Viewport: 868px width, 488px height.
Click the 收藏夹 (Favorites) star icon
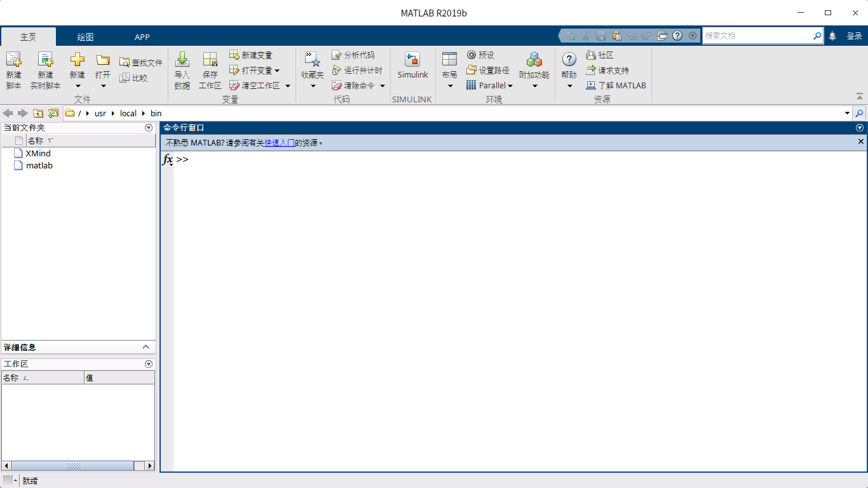[312, 60]
